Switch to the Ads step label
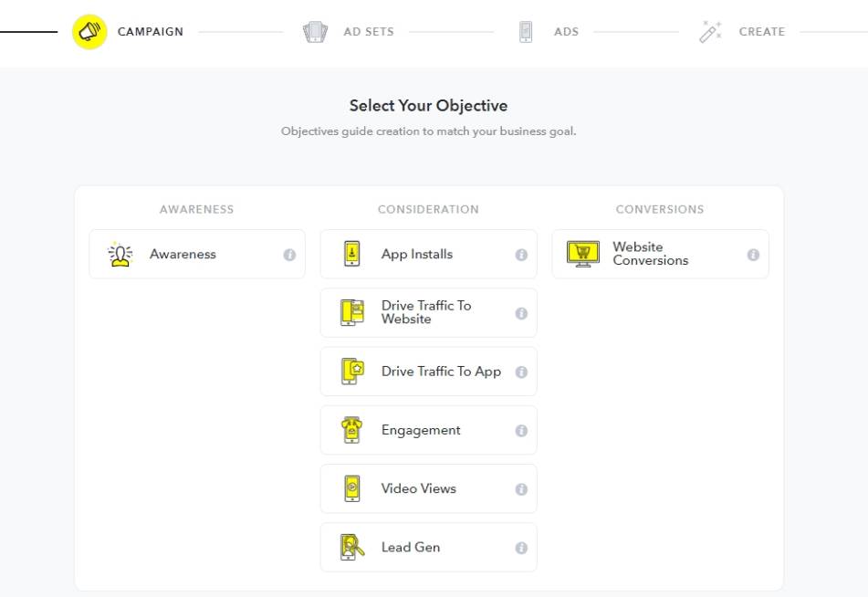868x597 pixels. pyautogui.click(x=566, y=32)
